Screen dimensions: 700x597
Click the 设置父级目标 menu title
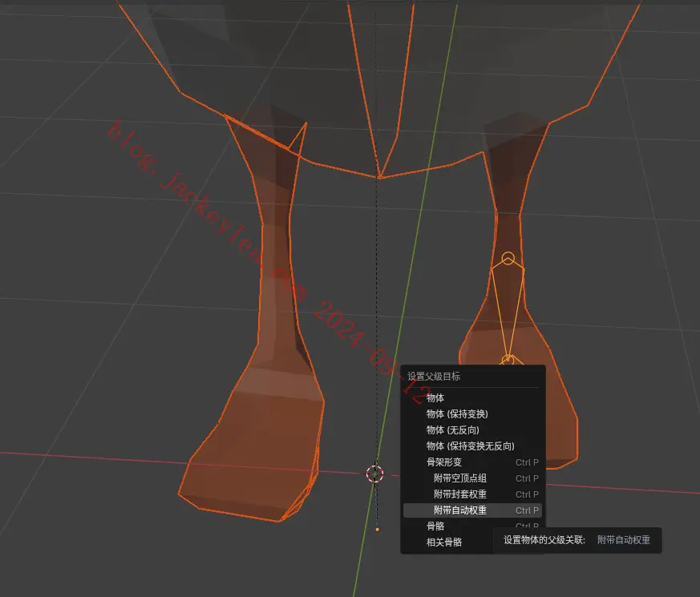[434, 376]
